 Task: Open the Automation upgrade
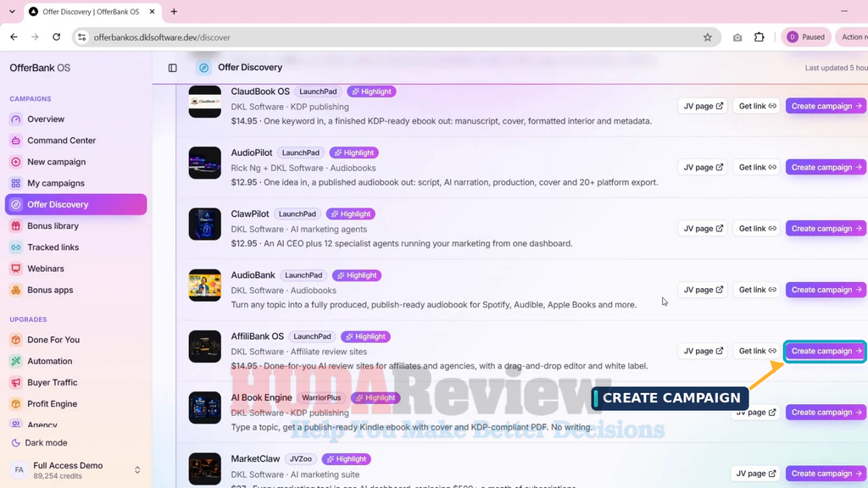75,361
